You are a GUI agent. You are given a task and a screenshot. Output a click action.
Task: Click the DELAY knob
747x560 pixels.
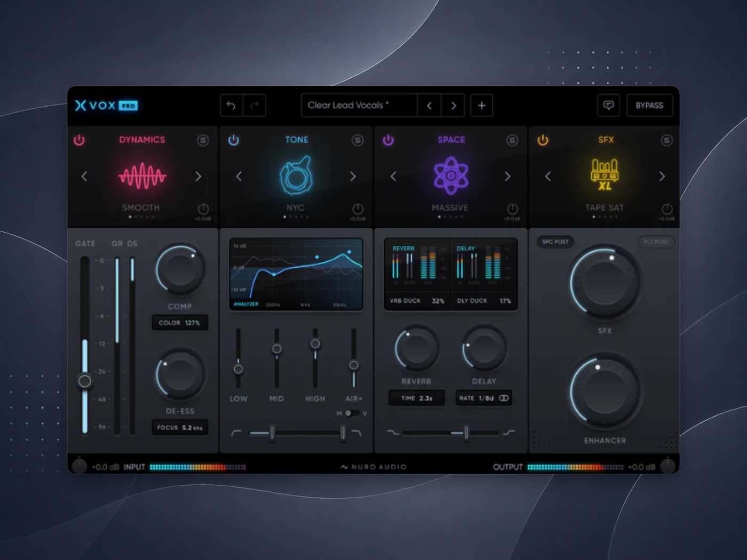coord(484,348)
